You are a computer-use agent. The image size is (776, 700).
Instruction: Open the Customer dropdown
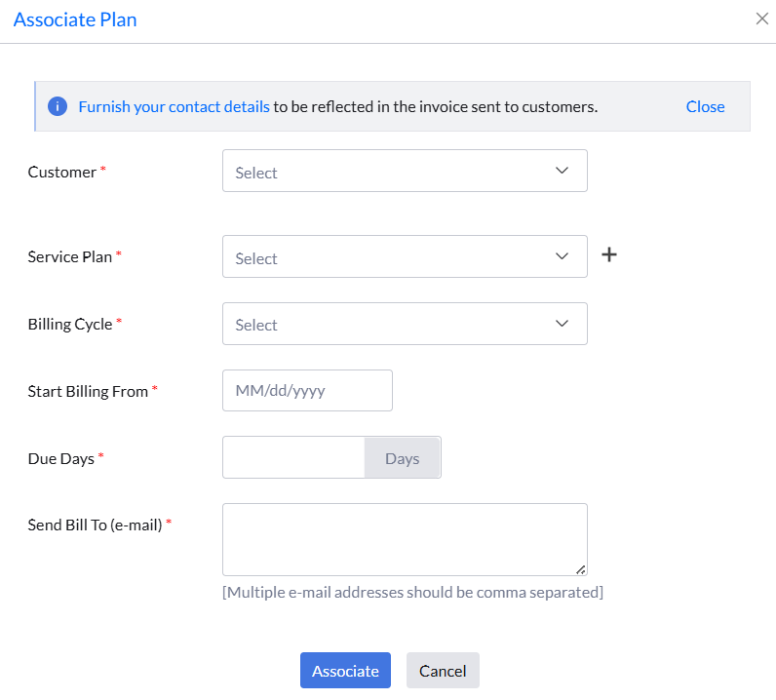point(405,172)
